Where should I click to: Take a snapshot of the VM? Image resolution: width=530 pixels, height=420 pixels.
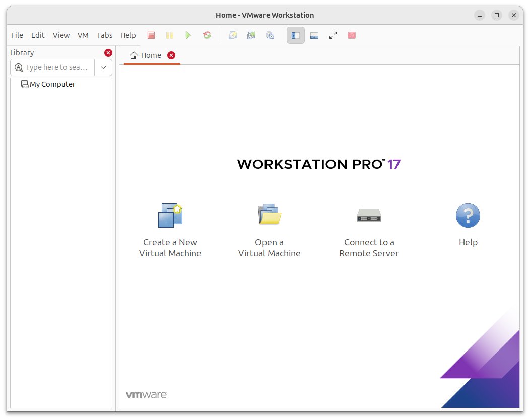233,35
